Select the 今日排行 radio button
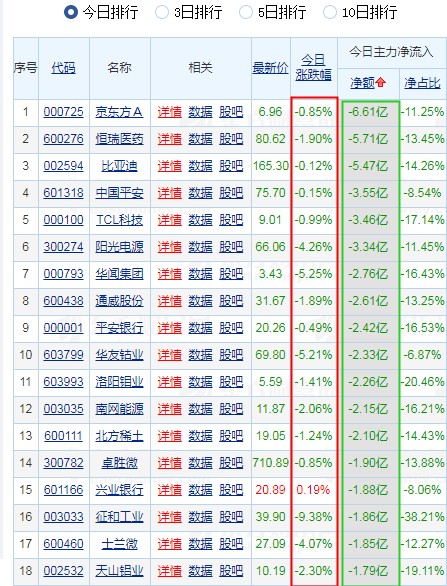This screenshot has height=586, width=447. pyautogui.click(x=71, y=12)
